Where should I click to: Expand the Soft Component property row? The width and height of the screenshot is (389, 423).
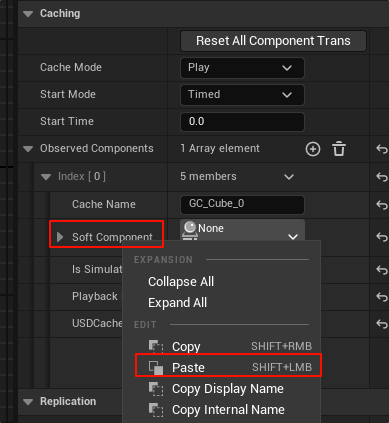click(x=60, y=237)
